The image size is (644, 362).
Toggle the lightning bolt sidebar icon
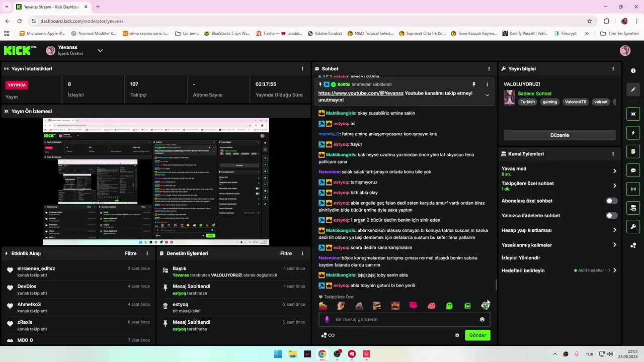[x=633, y=133]
